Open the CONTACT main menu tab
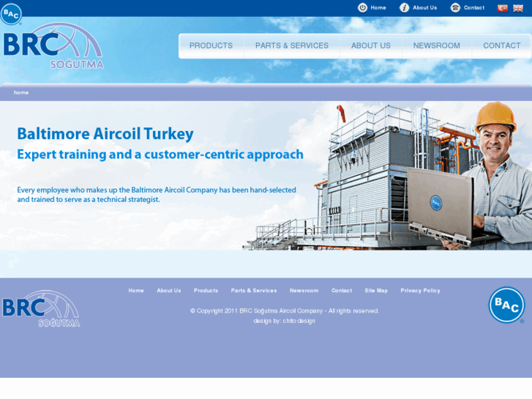The height and width of the screenshot is (399, 532). click(x=502, y=46)
